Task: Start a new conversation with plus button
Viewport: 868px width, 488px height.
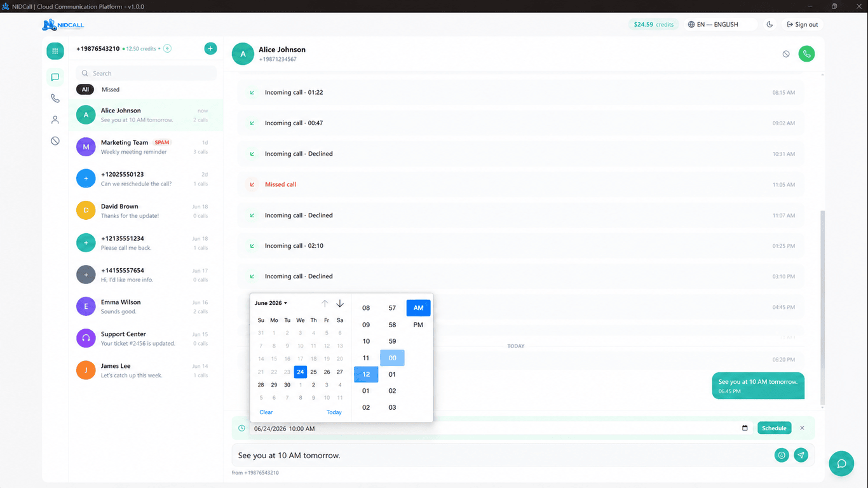Action: coord(210,48)
